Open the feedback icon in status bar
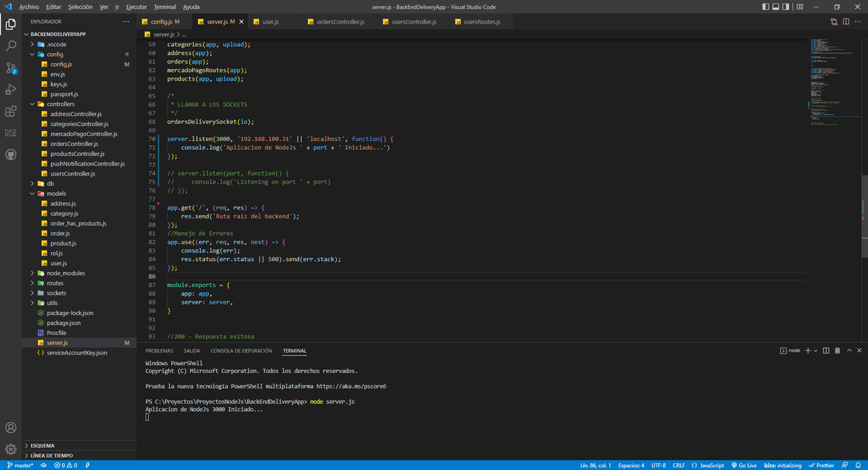Screen dimensions: 868x470 (x=844, y=465)
